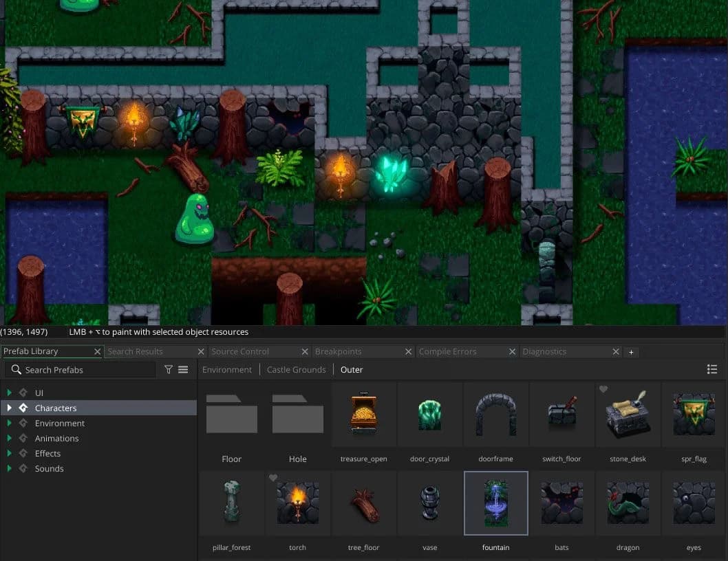This screenshot has width=728, height=561.
Task: Open the hamburger menu next to the filter
Action: click(183, 370)
